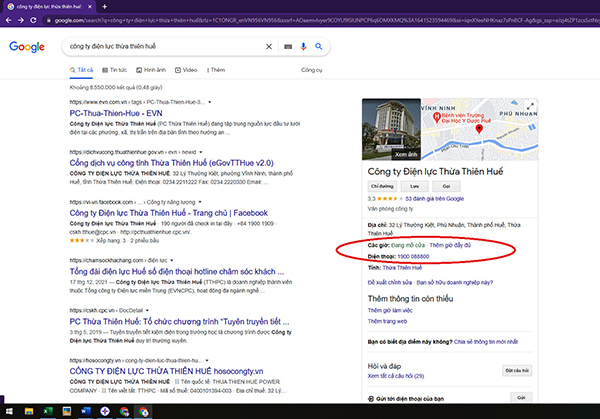Click the Google logo
Screen dimensions: 600x419
[29, 47]
